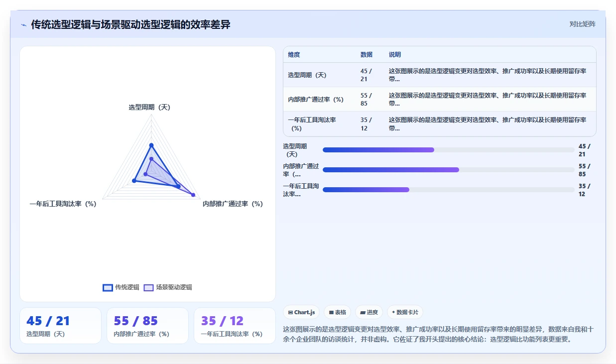Click the radar point at 内部推广通过率 outer vertex

pyautogui.click(x=193, y=195)
